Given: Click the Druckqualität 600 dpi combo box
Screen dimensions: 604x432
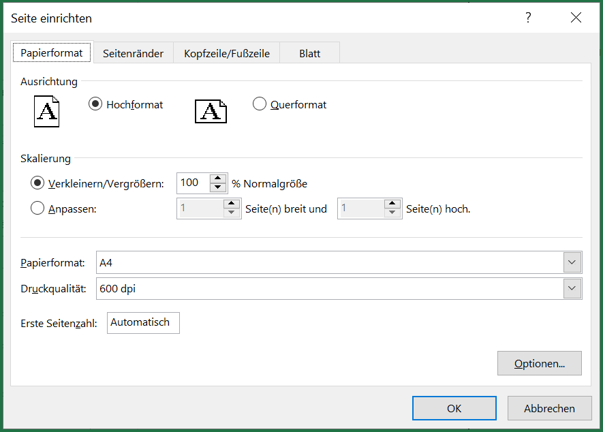Looking at the screenshot, I should (x=339, y=288).
